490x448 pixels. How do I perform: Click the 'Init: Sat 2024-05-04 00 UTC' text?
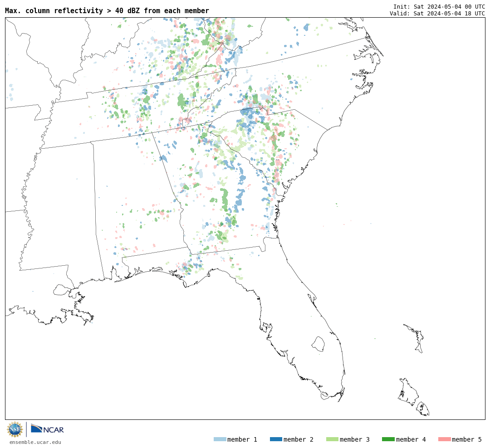[x=439, y=6]
